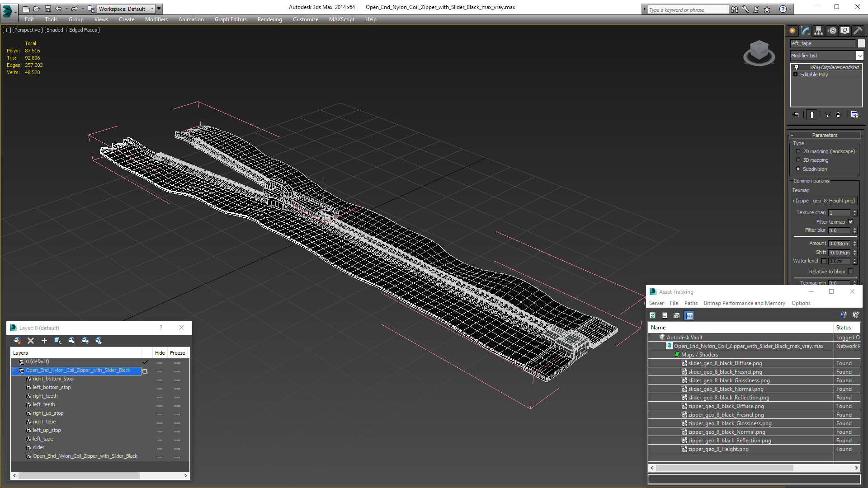Open the Customize menu
This screenshot has width=868, height=488.
click(305, 19)
